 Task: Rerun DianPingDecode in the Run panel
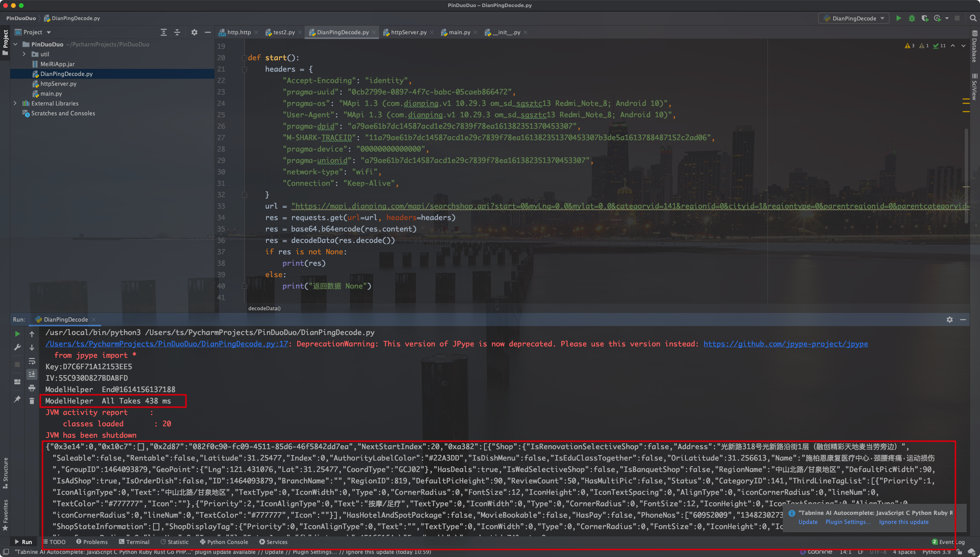click(17, 334)
